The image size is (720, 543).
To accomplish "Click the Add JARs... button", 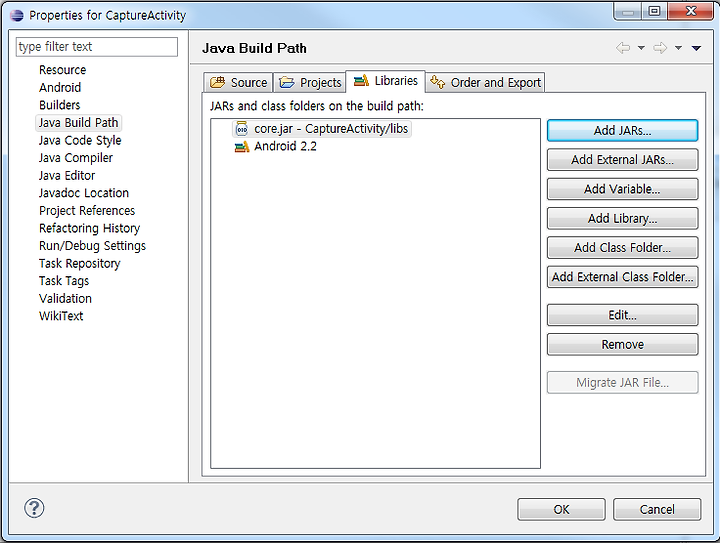I will (622, 130).
